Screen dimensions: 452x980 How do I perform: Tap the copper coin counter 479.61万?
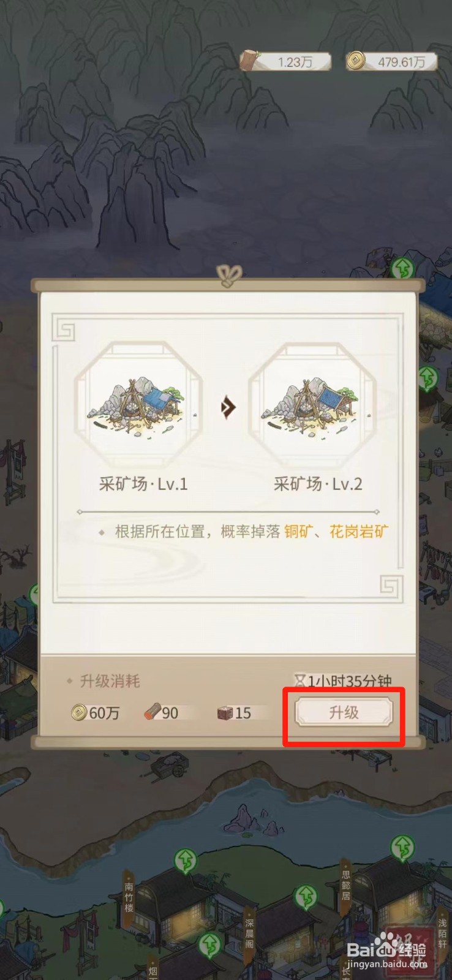[391, 61]
